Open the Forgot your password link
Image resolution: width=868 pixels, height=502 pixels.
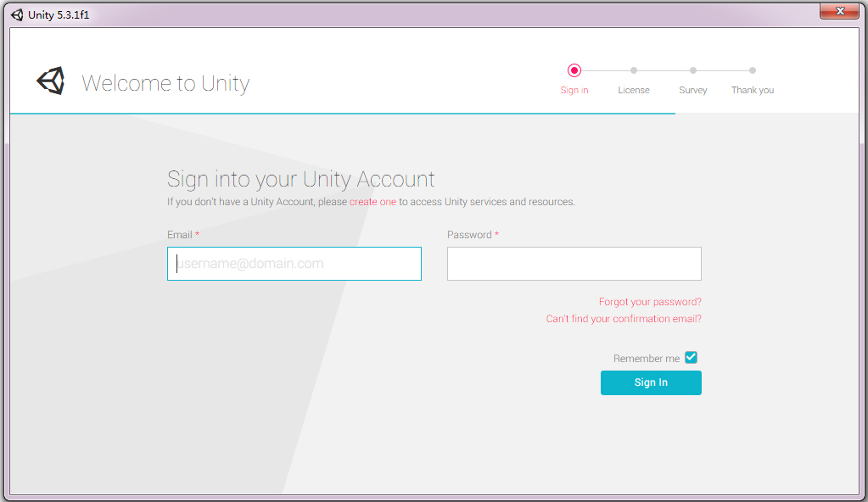tap(650, 302)
